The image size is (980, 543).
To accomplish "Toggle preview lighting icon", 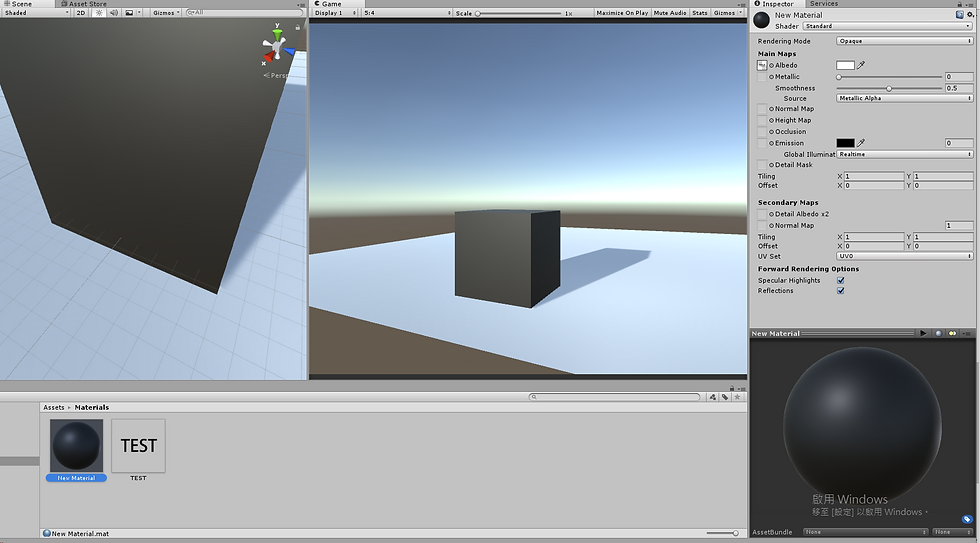I will tap(952, 333).
